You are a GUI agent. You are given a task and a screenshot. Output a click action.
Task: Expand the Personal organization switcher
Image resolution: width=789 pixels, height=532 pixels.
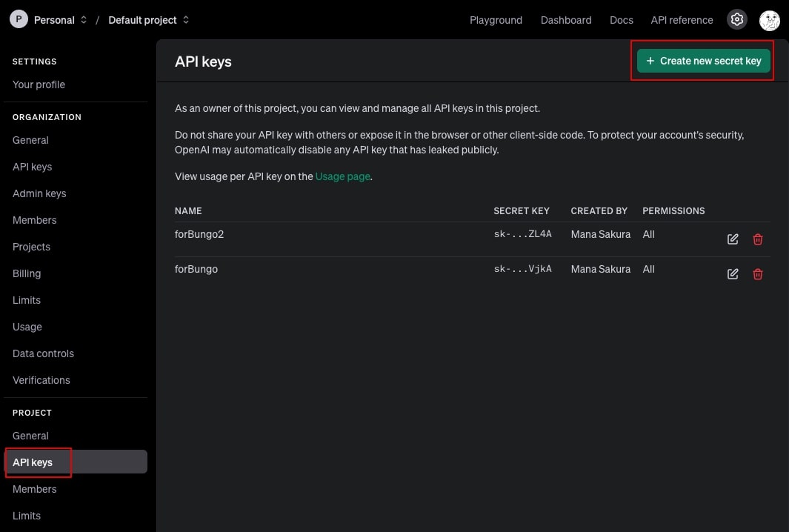[x=61, y=20]
